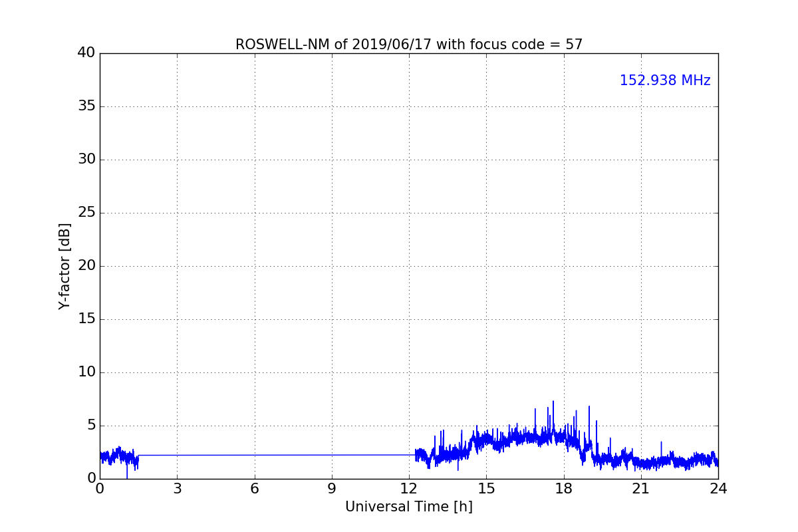Image resolution: width=798 pixels, height=532 pixels.
Task: Click the y-axis tick label '40'
Action: (86, 53)
